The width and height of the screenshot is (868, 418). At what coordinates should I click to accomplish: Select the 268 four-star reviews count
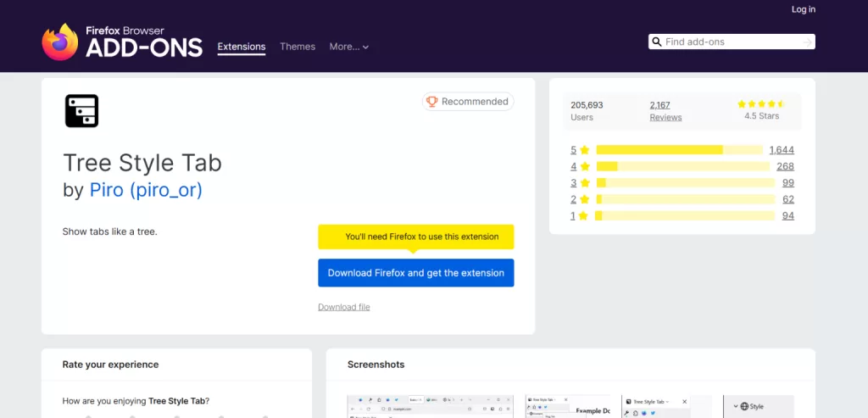click(784, 166)
